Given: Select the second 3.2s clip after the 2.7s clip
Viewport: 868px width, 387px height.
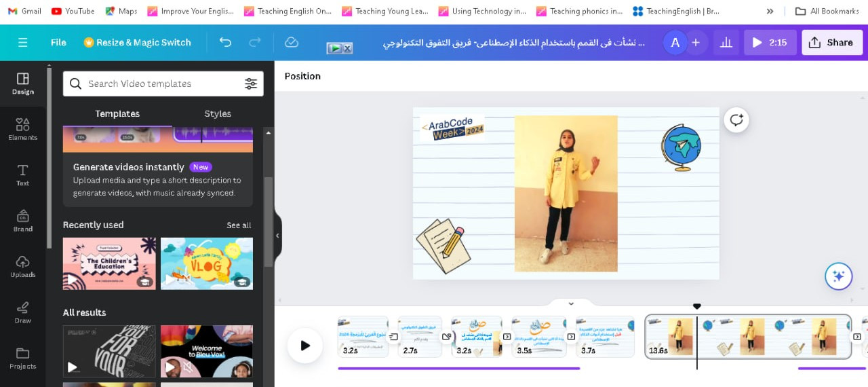Looking at the screenshot, I should pos(477,337).
